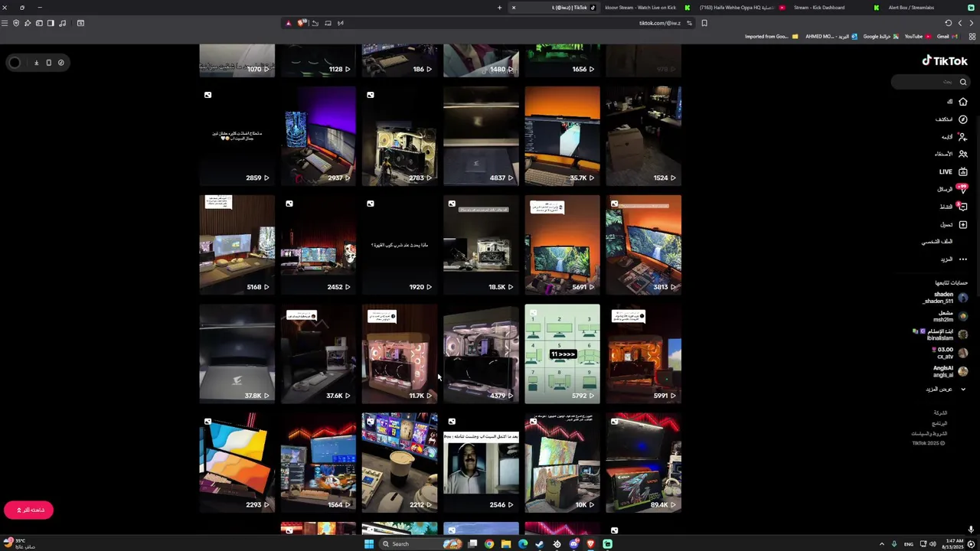Image resolution: width=980 pixels, height=551 pixels.
Task: Switch to the Alert Box / Streamlabs tab
Action: click(x=929, y=8)
